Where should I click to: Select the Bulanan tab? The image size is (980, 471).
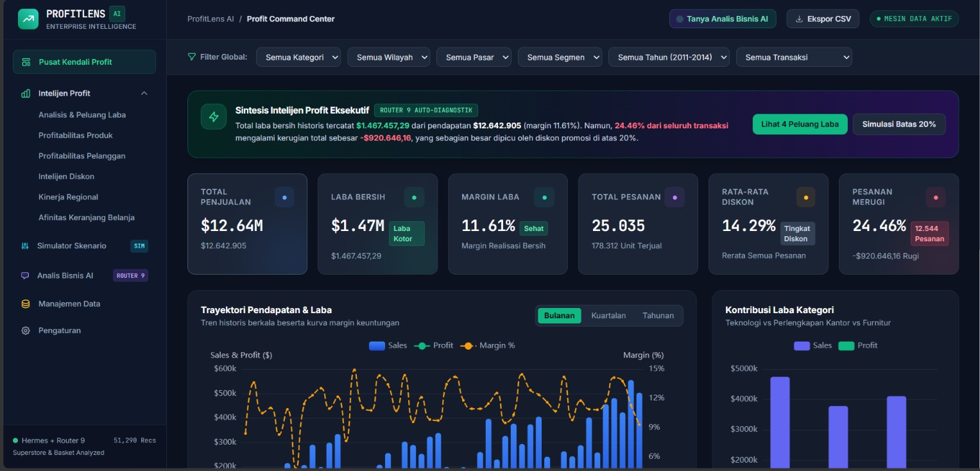pos(559,316)
